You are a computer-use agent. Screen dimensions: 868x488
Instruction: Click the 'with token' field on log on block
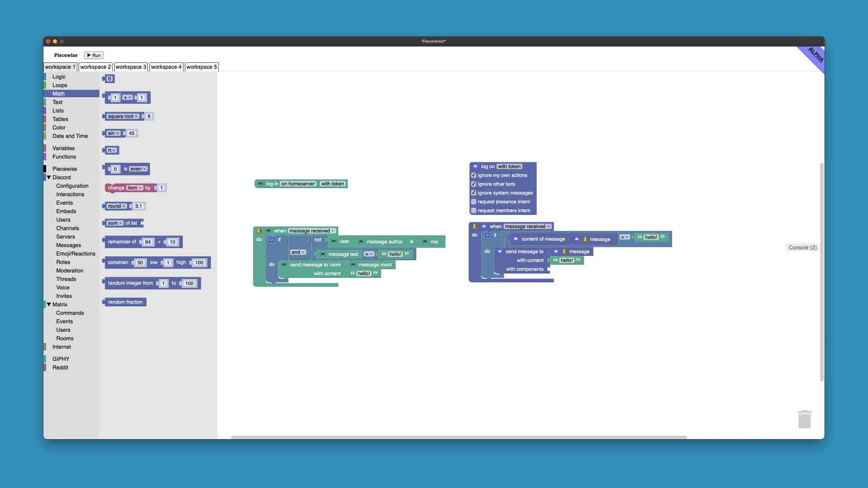509,167
